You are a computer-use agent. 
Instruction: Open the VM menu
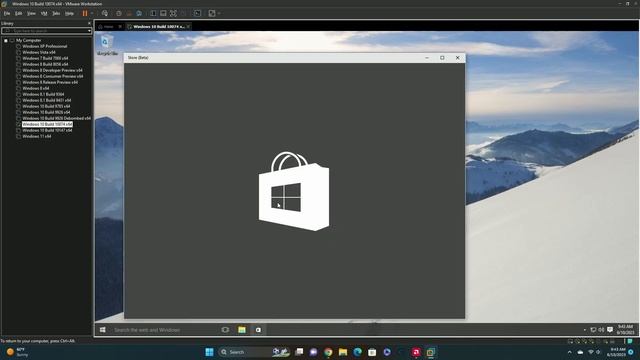(x=44, y=13)
